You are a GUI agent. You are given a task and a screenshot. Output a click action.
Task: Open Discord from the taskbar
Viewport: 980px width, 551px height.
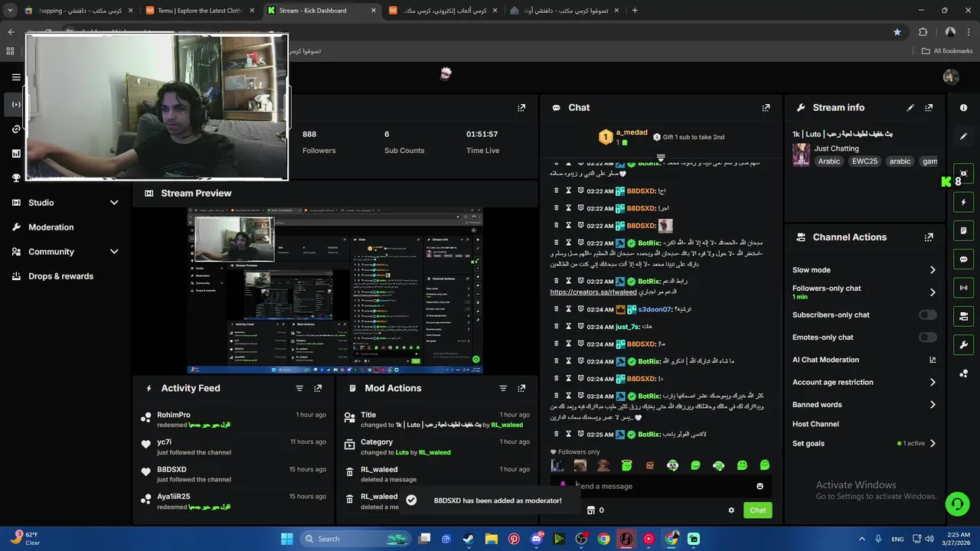coord(536,539)
